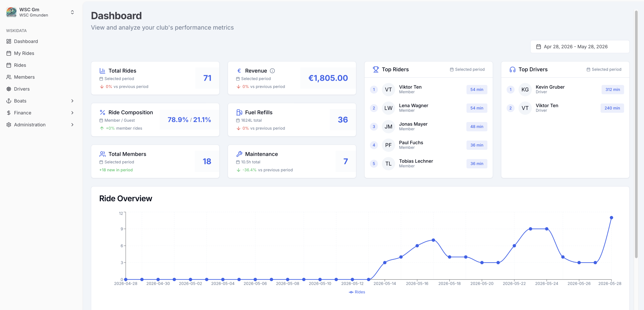
Task: Click the JM avatar in Top Riders
Action: click(388, 127)
